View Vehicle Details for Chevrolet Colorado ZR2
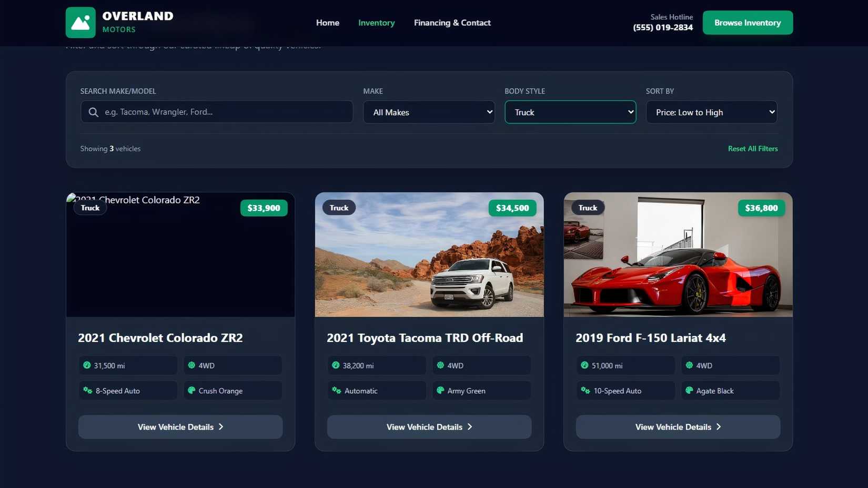The width and height of the screenshot is (868, 488). click(x=180, y=427)
